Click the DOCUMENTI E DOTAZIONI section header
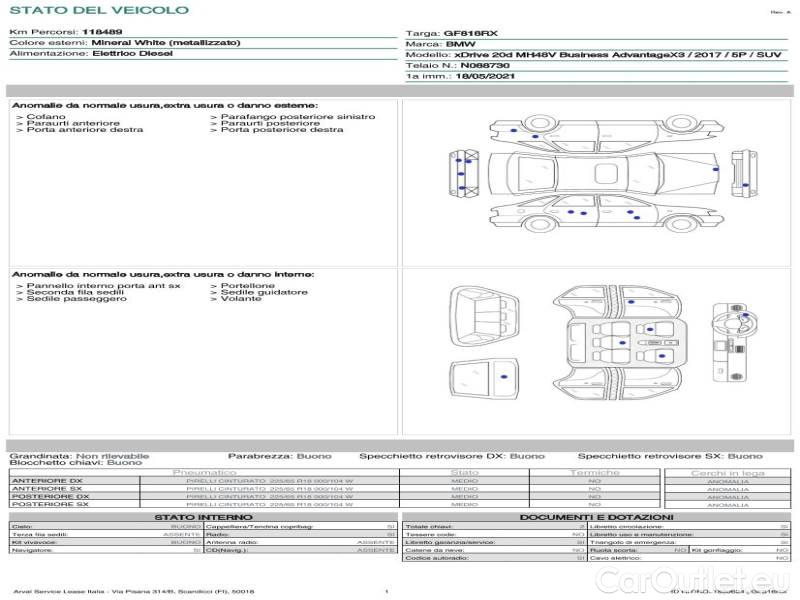800x600 pixels. [596, 517]
